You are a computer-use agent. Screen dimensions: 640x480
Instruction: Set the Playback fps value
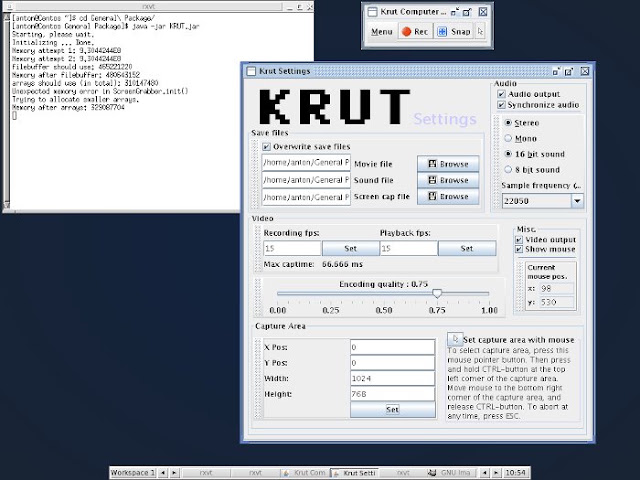pyautogui.click(x=467, y=248)
